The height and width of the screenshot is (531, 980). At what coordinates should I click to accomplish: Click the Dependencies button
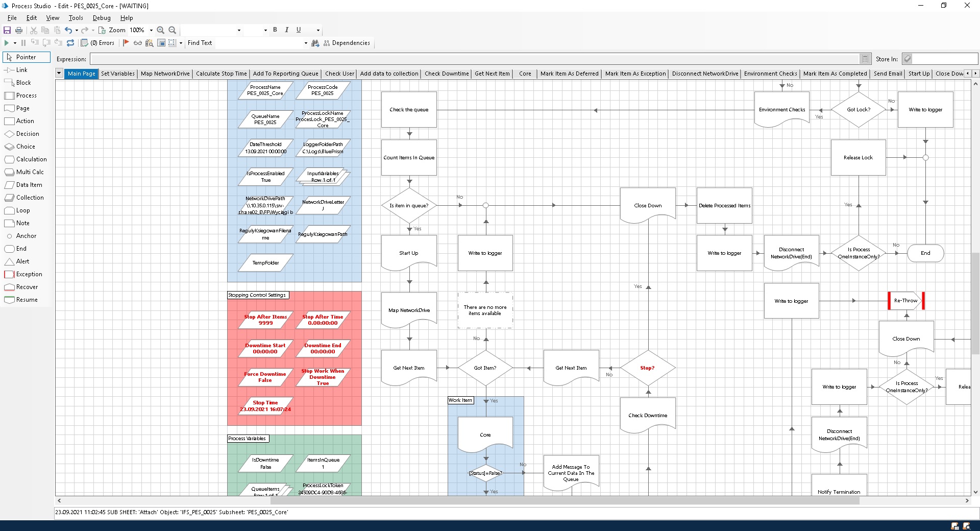pos(347,43)
